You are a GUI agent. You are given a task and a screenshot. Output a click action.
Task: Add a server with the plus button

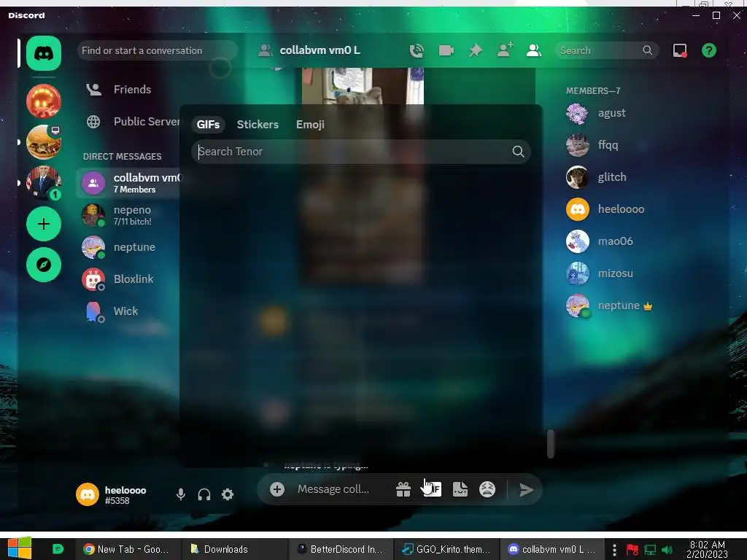pos(43,224)
